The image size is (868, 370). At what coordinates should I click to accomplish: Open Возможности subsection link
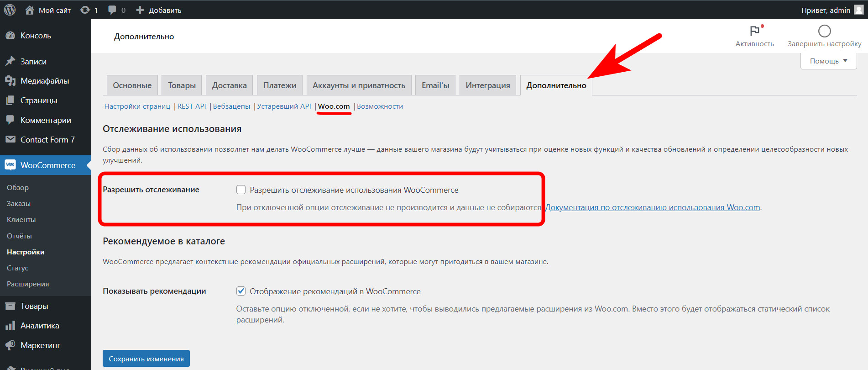coord(380,106)
